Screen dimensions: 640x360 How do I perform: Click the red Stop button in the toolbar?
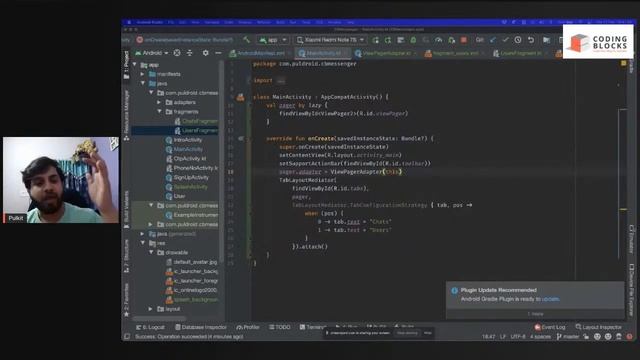coord(464,40)
